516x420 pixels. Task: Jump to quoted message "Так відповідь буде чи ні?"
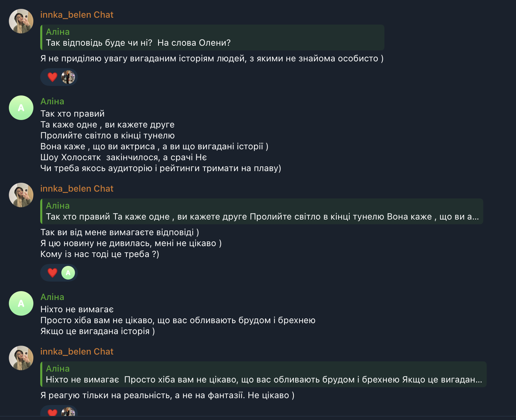[212, 37]
